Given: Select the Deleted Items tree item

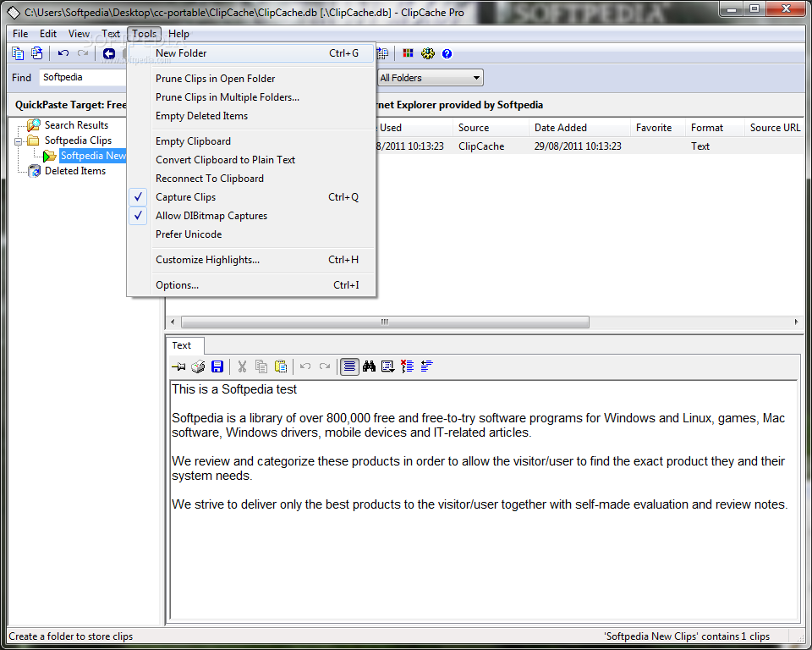Looking at the screenshot, I should coord(75,170).
